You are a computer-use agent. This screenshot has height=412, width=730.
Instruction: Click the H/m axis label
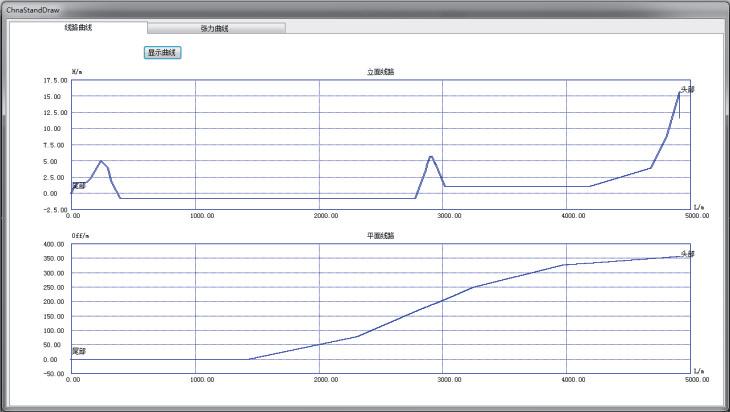click(78, 72)
